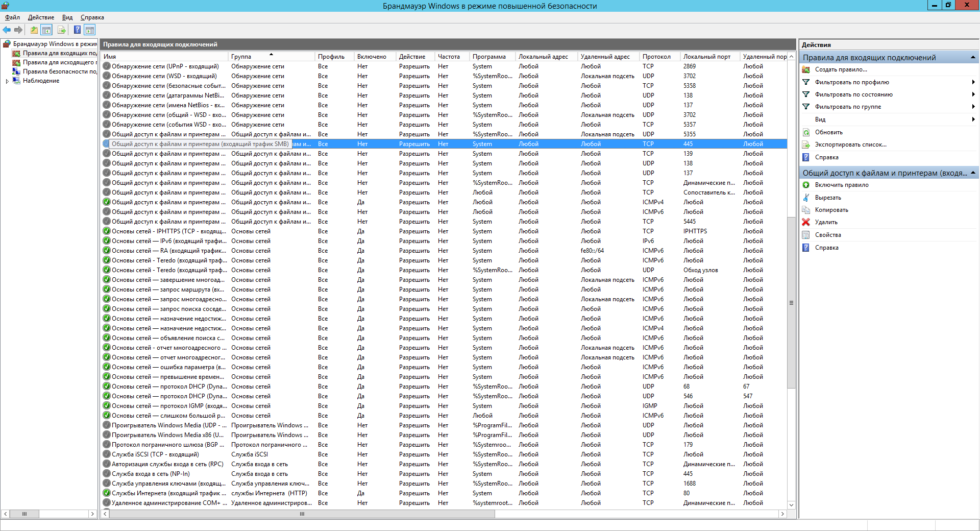The width and height of the screenshot is (980, 531).
Task: Click the Программа column header
Action: pyautogui.click(x=493, y=57)
